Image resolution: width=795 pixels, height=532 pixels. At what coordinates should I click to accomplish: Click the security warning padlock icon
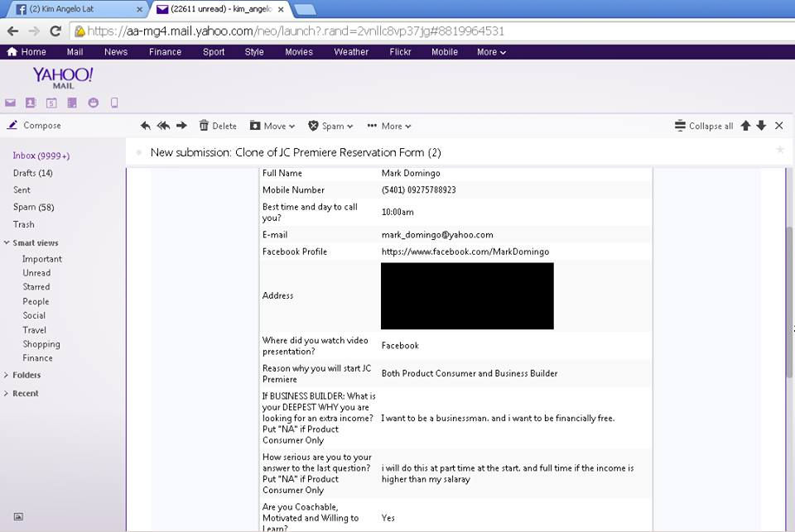[x=79, y=31]
